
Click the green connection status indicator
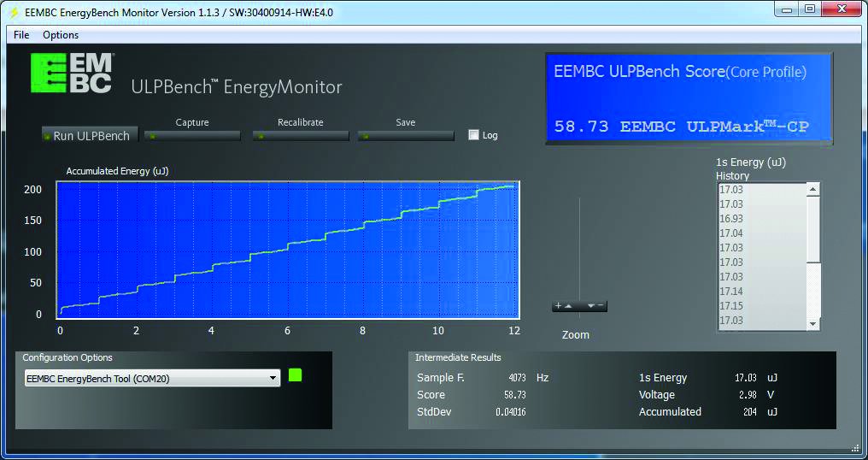tap(295, 375)
